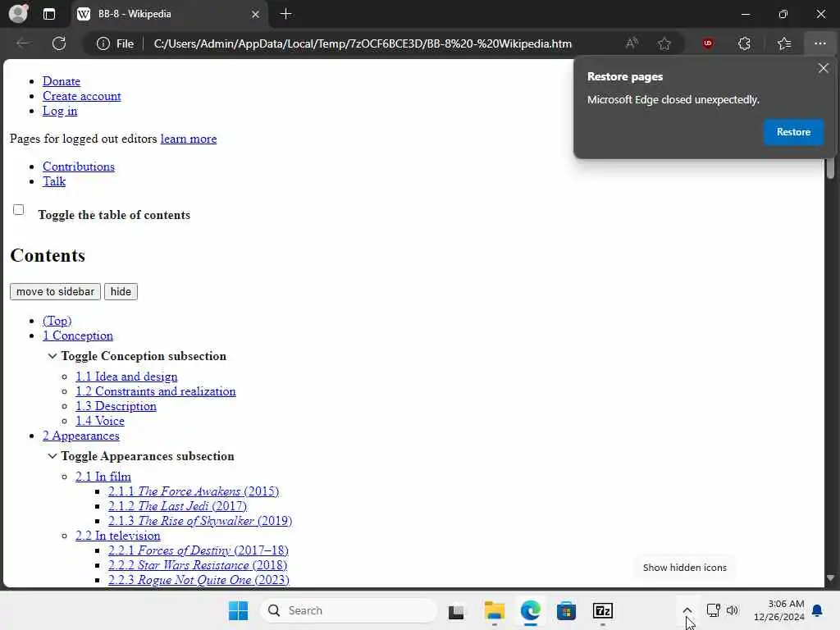Open the Windows Start menu
840x630 pixels.
click(238, 610)
